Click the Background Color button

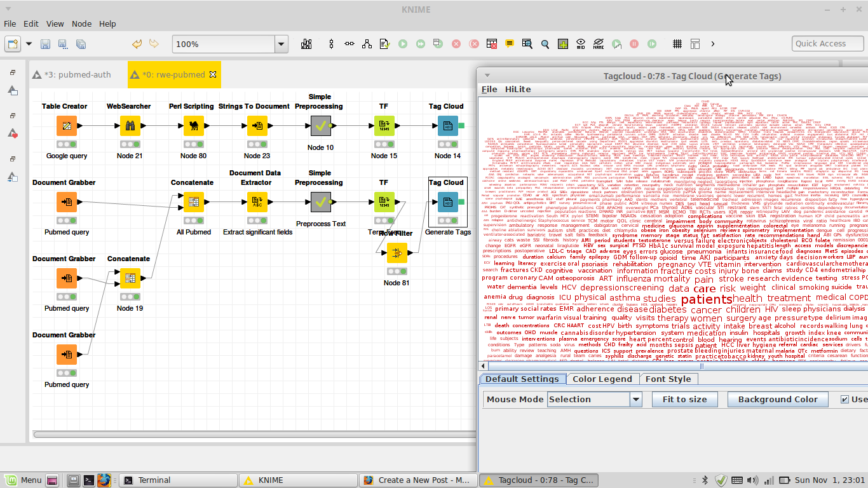point(777,399)
